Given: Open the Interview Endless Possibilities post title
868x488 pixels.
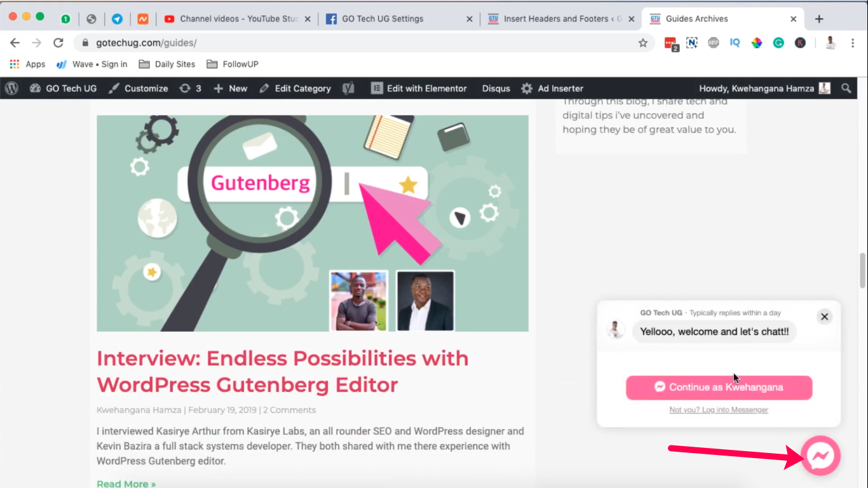Looking at the screenshot, I should point(283,371).
